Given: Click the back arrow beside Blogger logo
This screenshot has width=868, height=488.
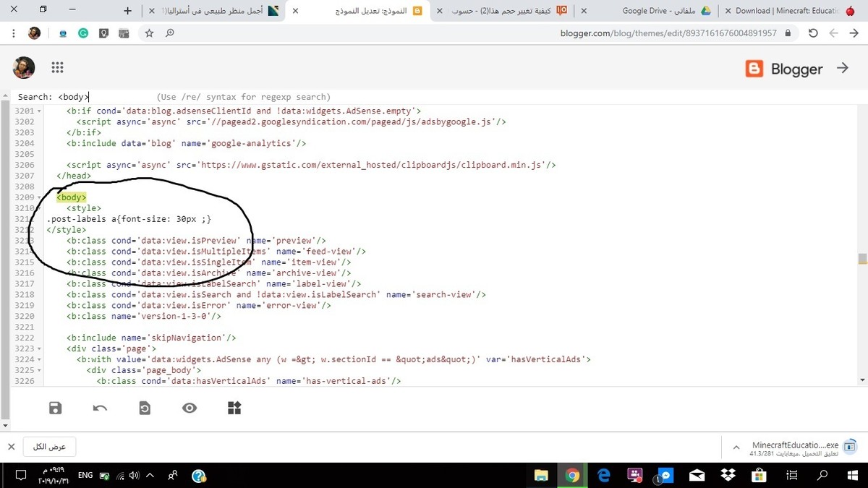Looking at the screenshot, I should coord(843,67).
